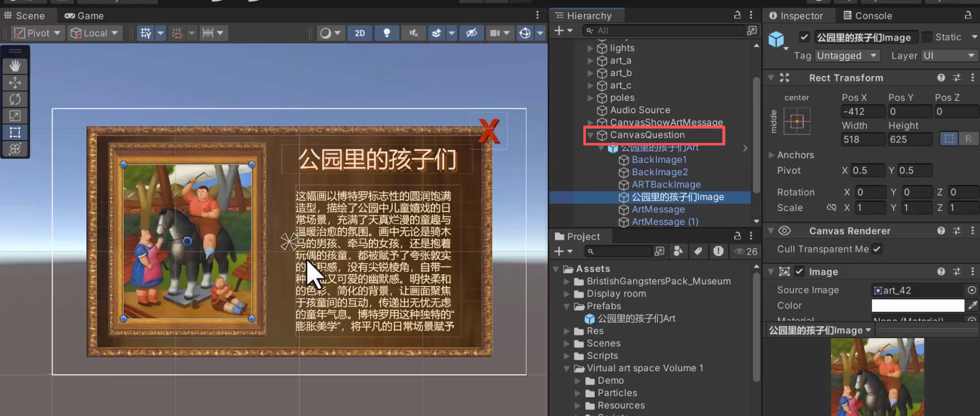980x416 pixels.
Task: Click the Image Color swatch
Action: [917, 305]
